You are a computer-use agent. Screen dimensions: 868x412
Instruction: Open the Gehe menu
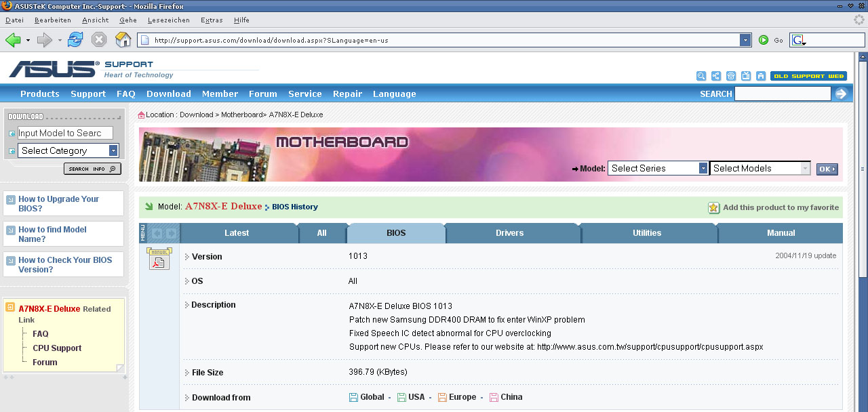tap(128, 20)
